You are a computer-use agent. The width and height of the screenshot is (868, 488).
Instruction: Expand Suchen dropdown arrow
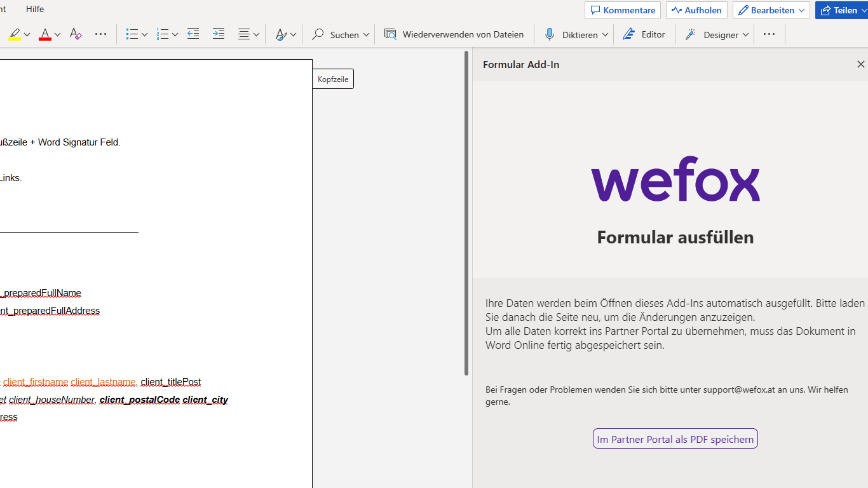coord(366,34)
